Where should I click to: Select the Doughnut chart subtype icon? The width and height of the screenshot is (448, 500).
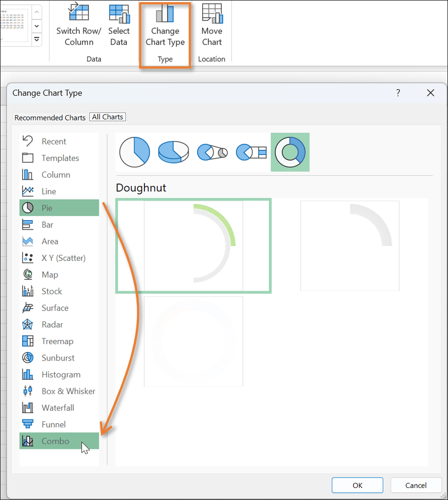[290, 152]
